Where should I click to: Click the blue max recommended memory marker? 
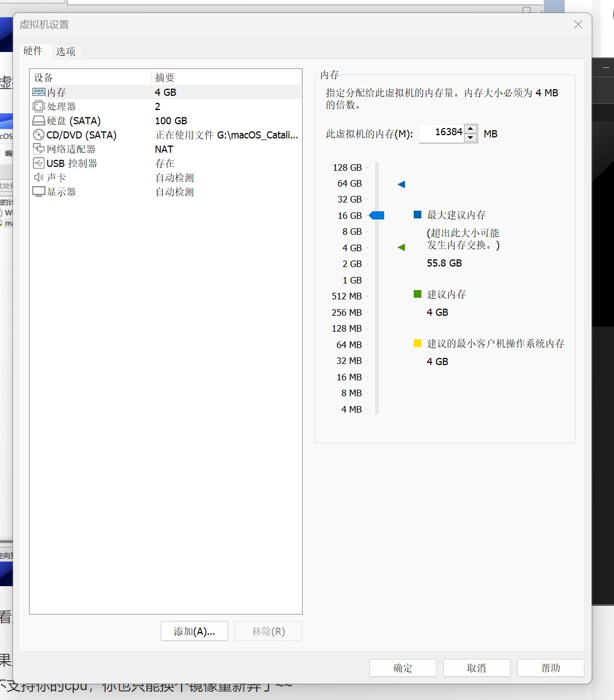(x=401, y=184)
